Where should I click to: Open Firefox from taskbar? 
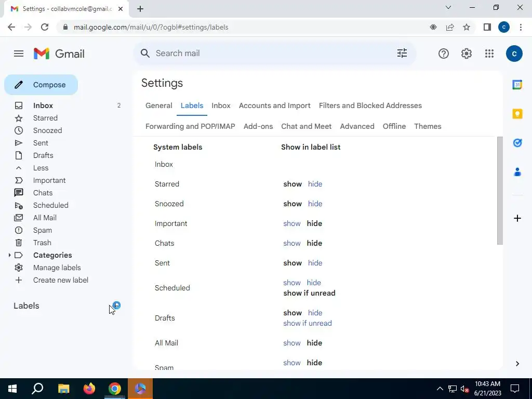coord(89,389)
